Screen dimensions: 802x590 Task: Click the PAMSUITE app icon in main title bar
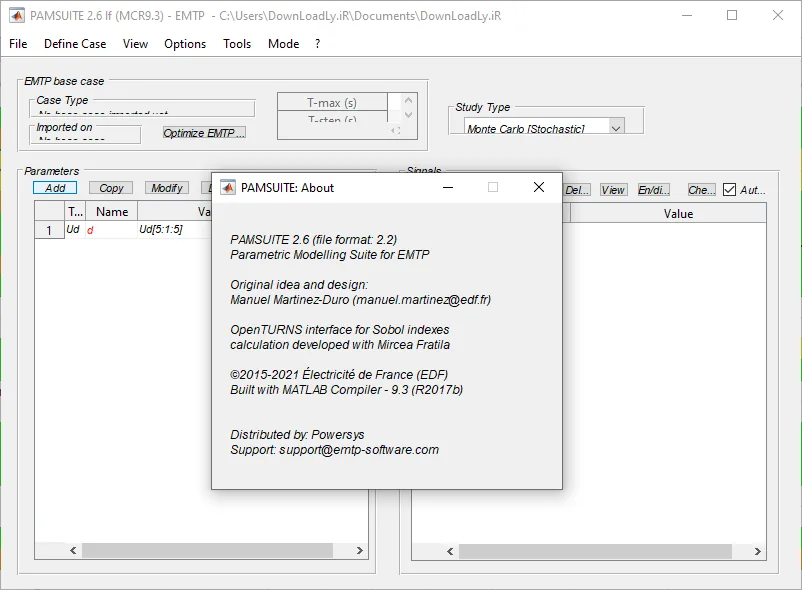[17, 16]
